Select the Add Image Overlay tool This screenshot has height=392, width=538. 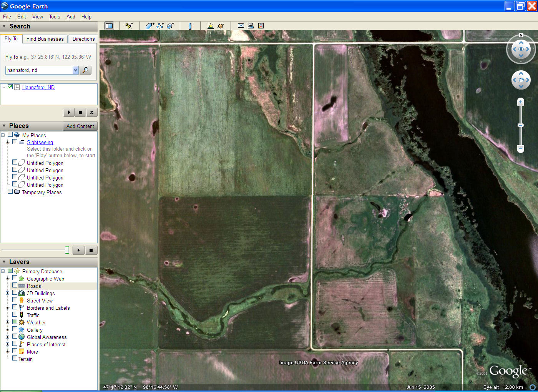(170, 26)
